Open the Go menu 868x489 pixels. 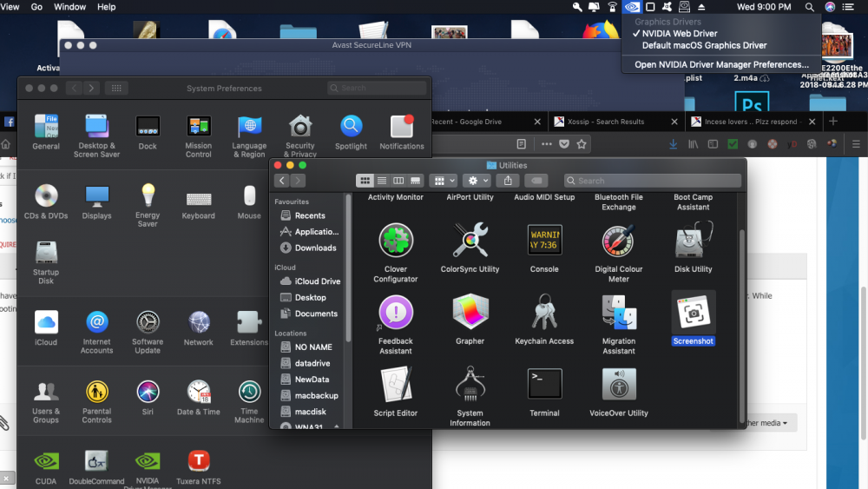[x=36, y=7]
